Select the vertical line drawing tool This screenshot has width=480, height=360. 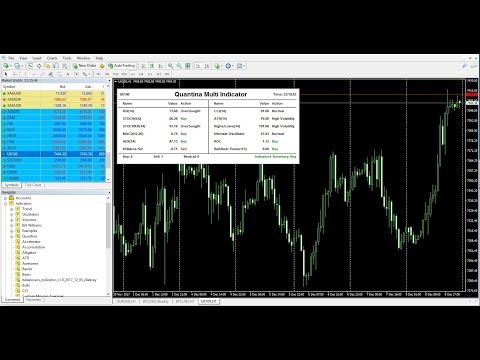[x=25, y=74]
